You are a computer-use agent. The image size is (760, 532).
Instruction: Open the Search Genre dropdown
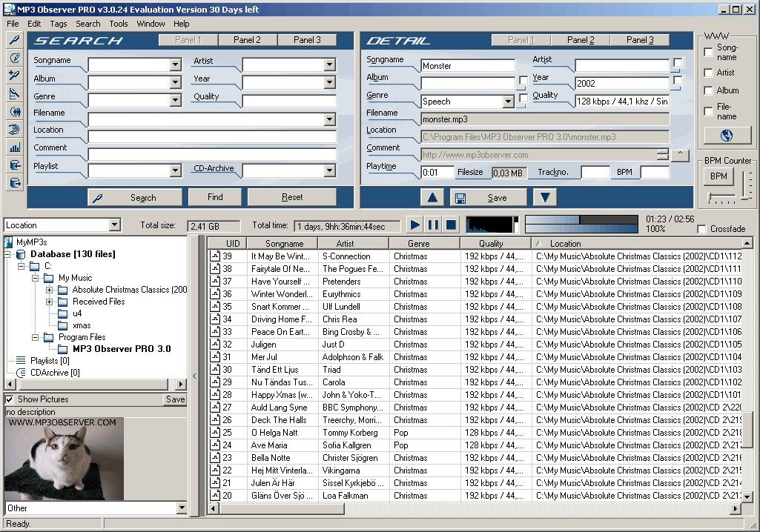tap(176, 100)
